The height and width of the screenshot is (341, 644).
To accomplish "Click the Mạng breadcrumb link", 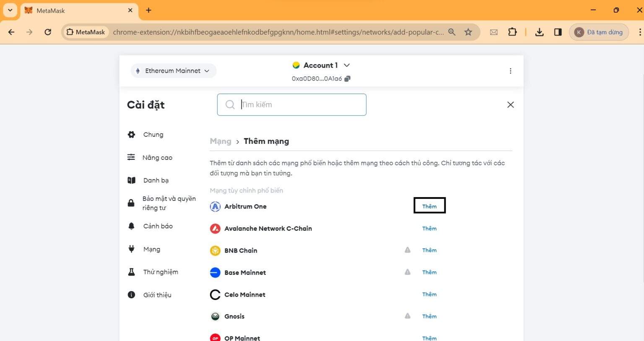I will [x=221, y=141].
